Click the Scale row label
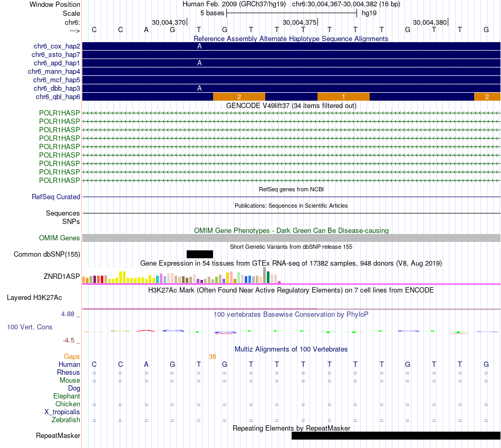Screen dimensions: 501x448 [72, 13]
